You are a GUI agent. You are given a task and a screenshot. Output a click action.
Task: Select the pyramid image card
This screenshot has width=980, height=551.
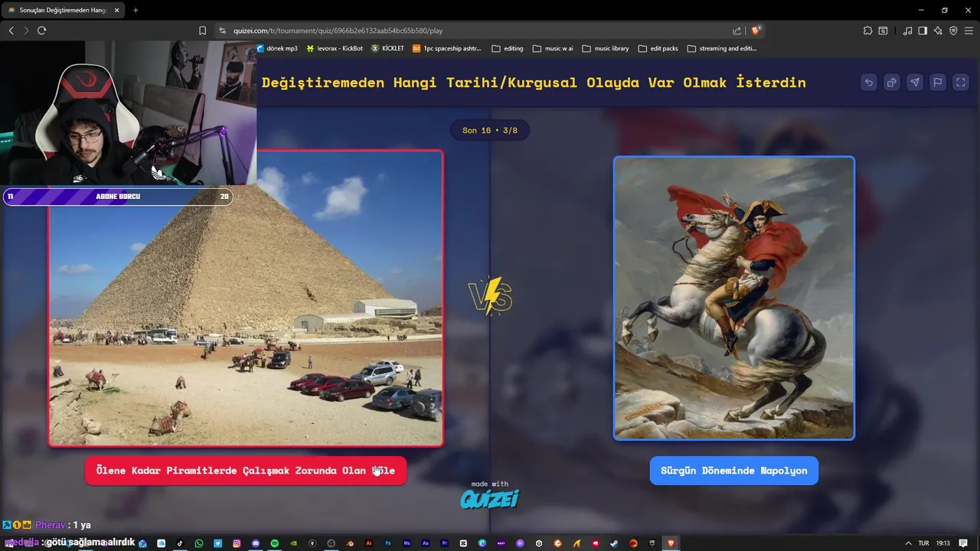[246, 298]
